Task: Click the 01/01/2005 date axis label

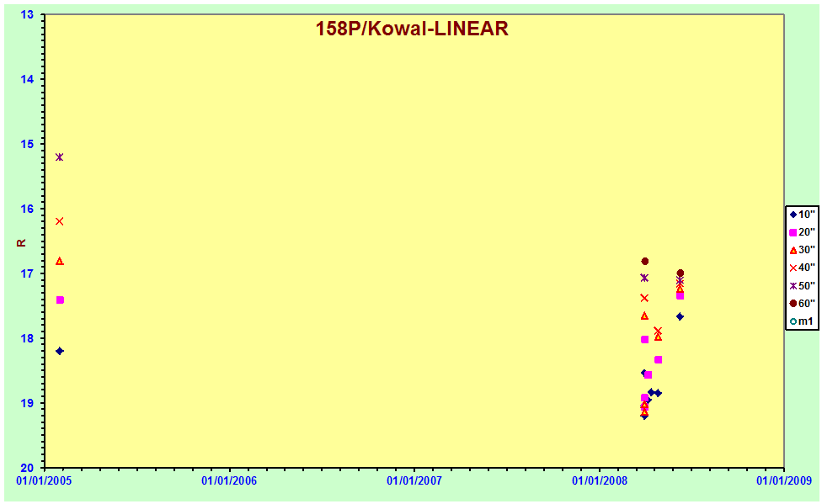Action: [x=44, y=480]
